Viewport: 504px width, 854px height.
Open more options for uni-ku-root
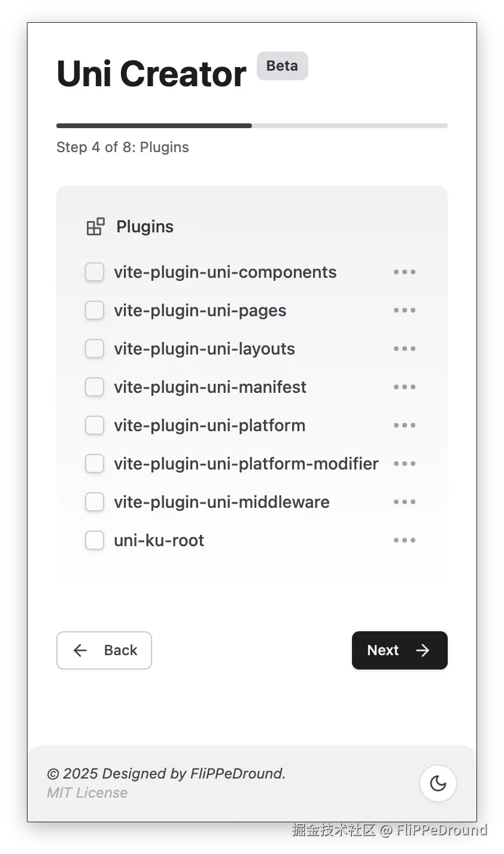[405, 540]
